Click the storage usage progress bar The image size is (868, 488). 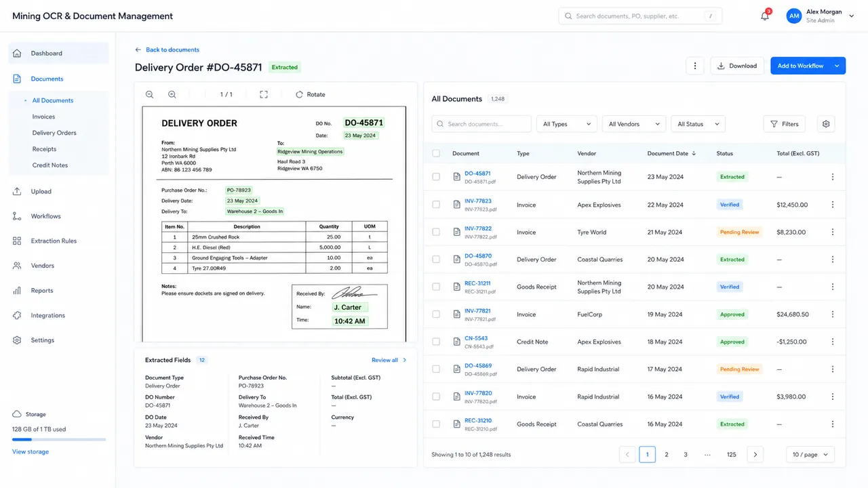point(59,440)
